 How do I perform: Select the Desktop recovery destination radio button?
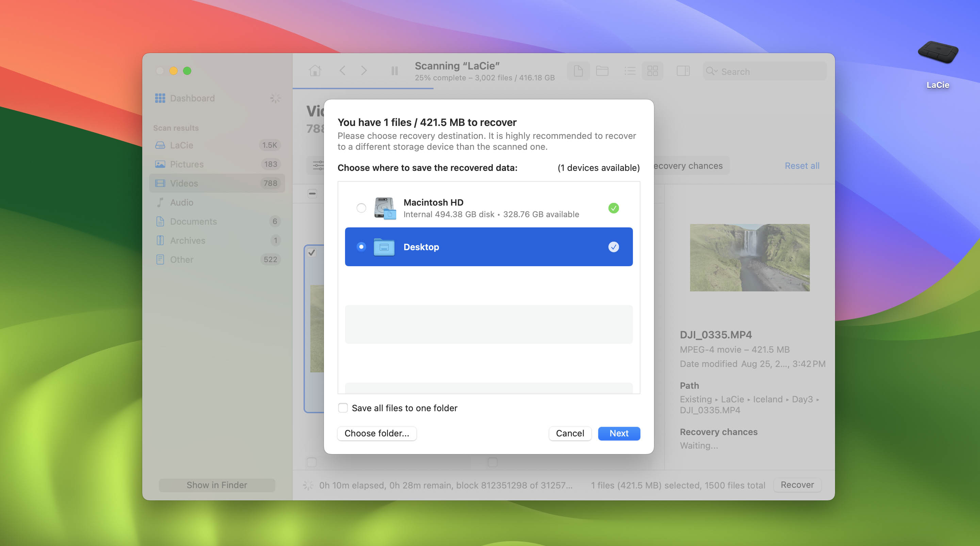coord(360,246)
